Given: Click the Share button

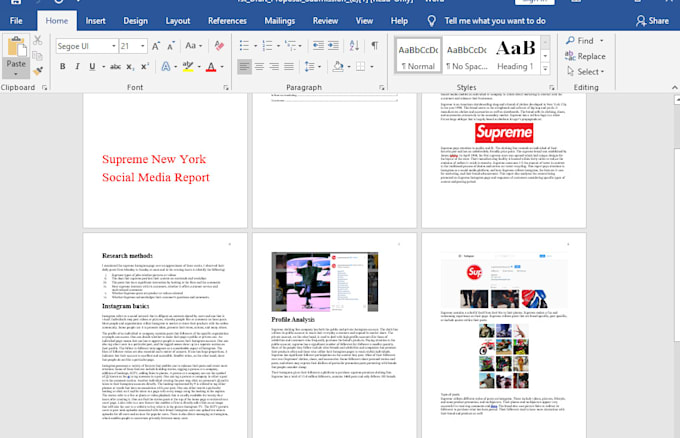Looking at the screenshot, I should point(652,21).
